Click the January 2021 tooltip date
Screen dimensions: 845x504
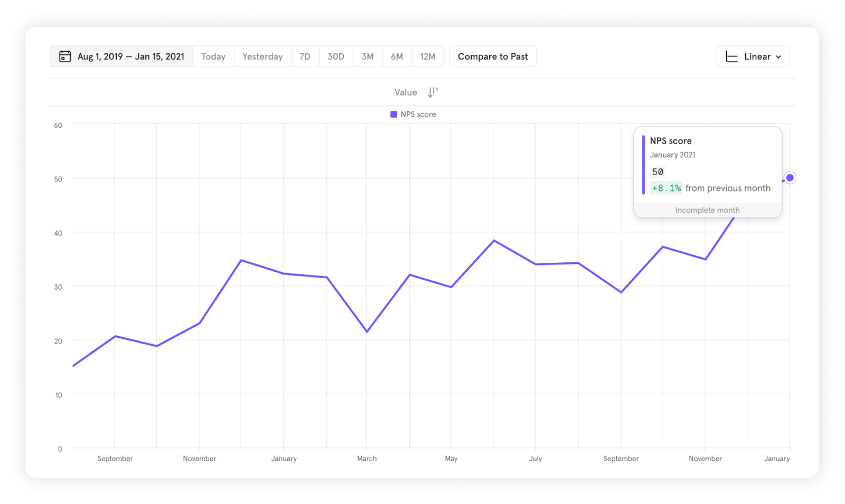672,155
